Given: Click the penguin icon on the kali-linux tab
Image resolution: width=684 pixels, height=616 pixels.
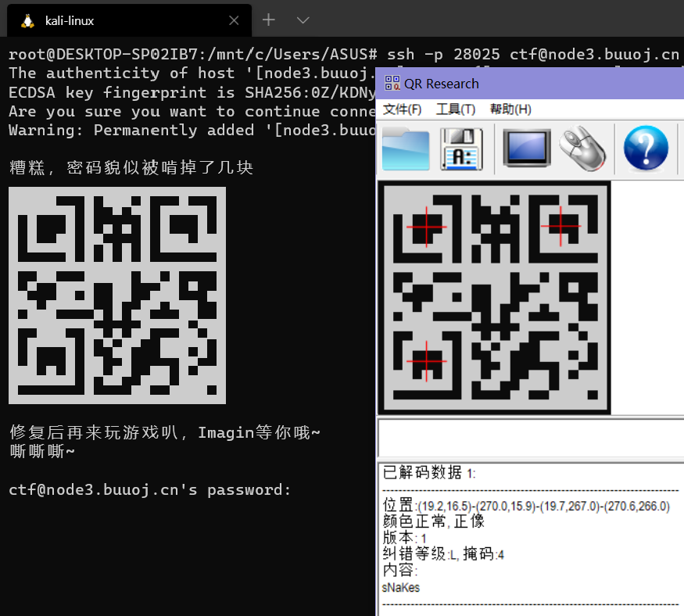Looking at the screenshot, I should [x=27, y=20].
